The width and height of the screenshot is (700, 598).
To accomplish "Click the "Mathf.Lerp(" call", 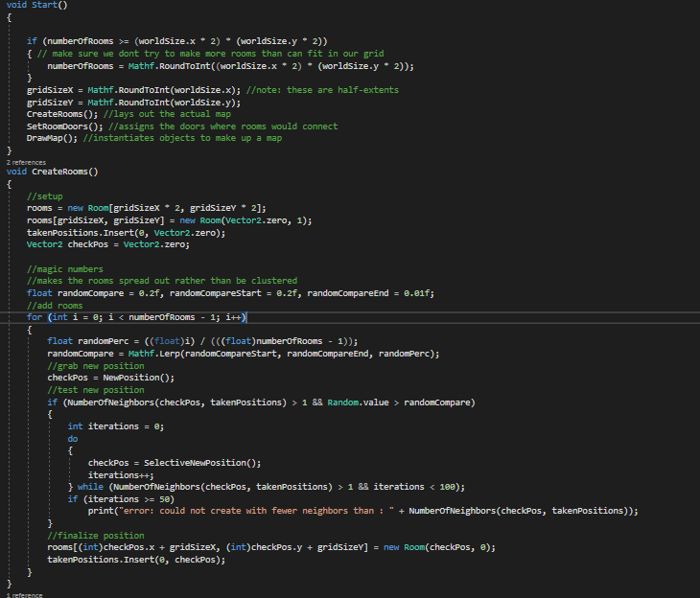I will (x=156, y=354).
